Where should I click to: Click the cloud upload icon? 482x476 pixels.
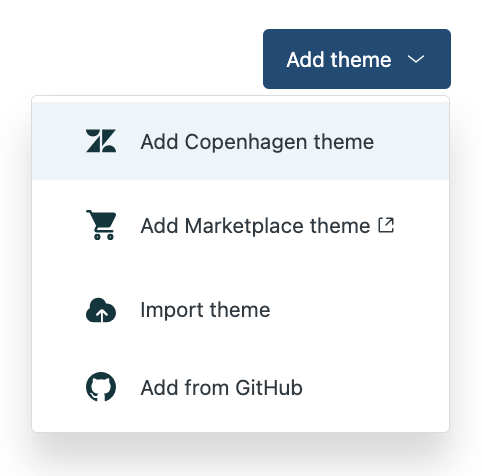click(101, 310)
